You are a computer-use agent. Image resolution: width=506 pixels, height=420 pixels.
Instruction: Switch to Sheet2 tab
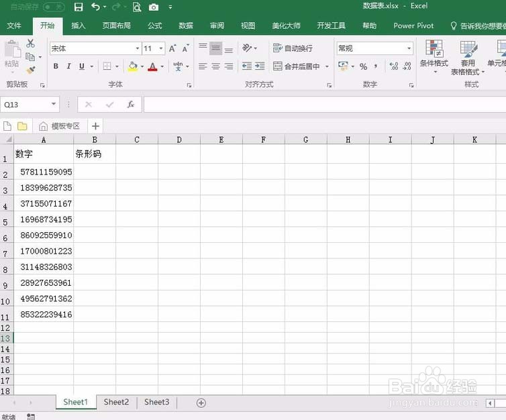pyautogui.click(x=116, y=402)
